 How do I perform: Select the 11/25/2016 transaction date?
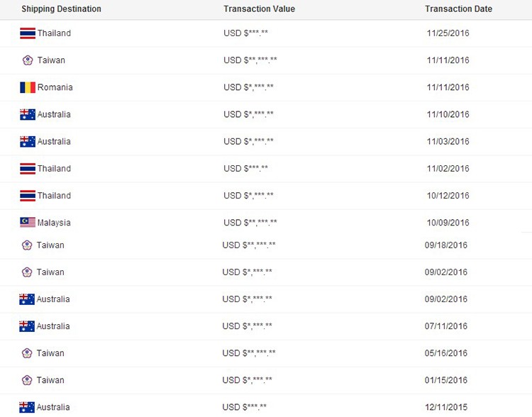click(448, 33)
